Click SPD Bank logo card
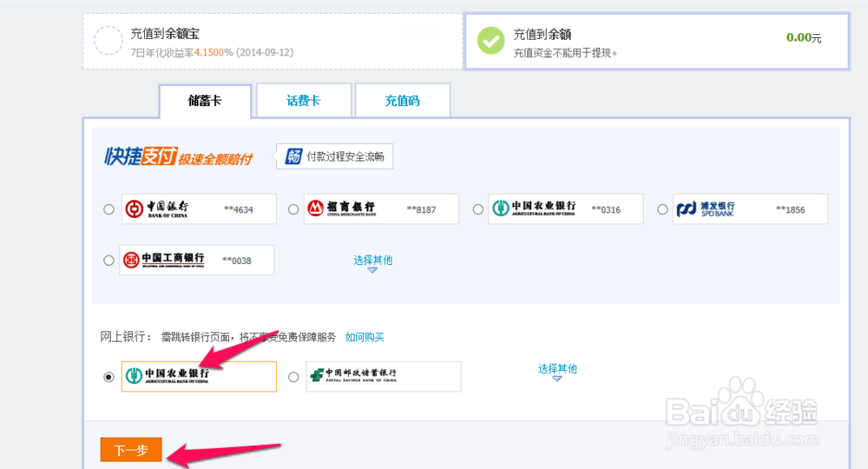The image size is (868, 469). (750, 208)
